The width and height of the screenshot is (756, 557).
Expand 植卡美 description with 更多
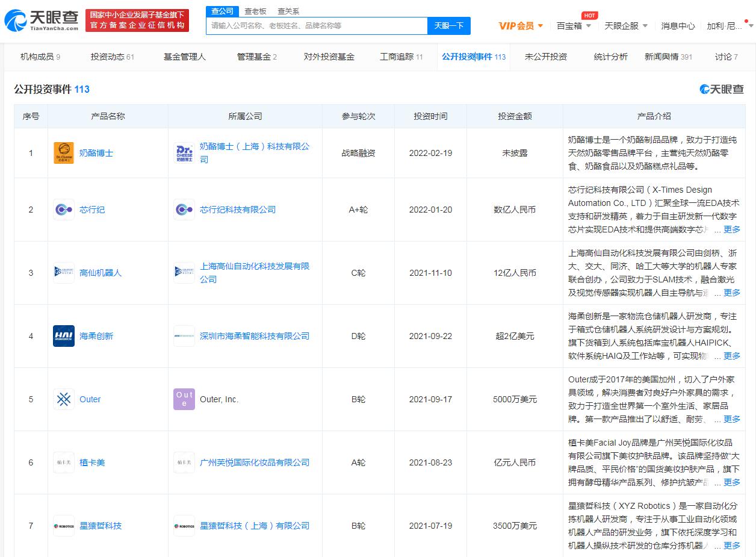[x=731, y=482]
